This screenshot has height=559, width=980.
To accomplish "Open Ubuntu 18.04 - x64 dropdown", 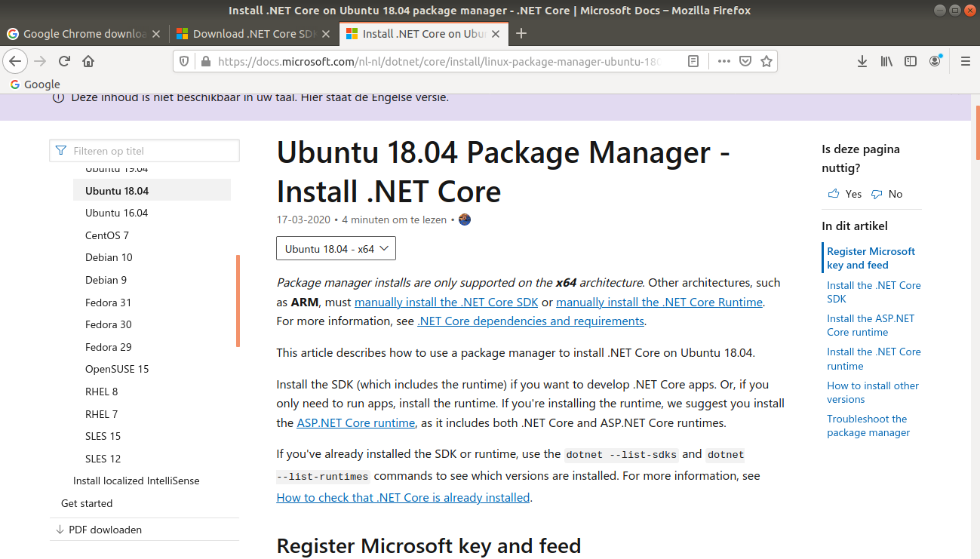I will point(336,248).
